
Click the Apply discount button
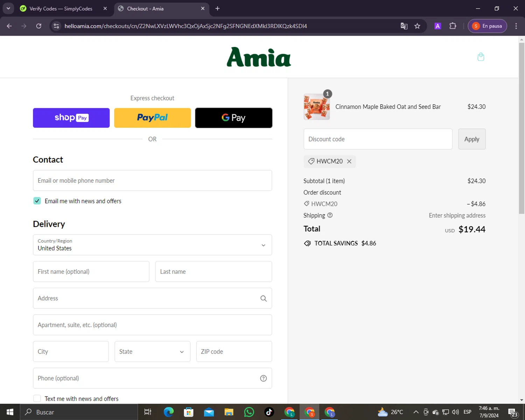click(472, 139)
